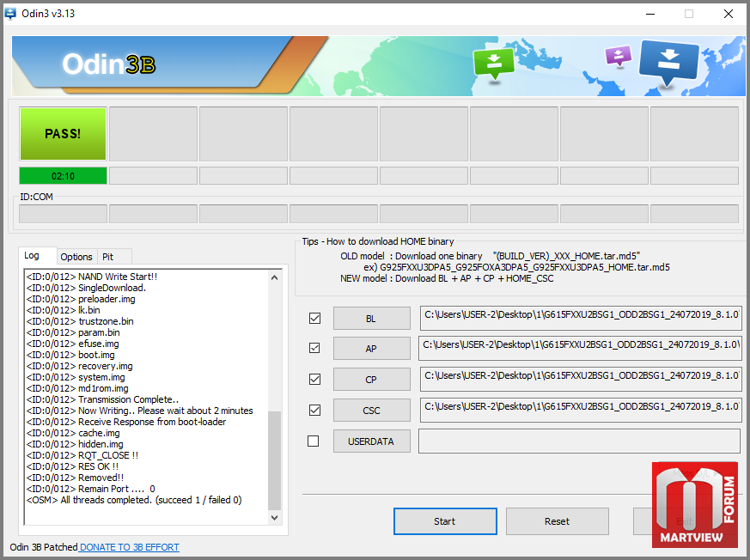Select the 'All threads completed' log line
The height and width of the screenshot is (560, 750).
click(134, 500)
